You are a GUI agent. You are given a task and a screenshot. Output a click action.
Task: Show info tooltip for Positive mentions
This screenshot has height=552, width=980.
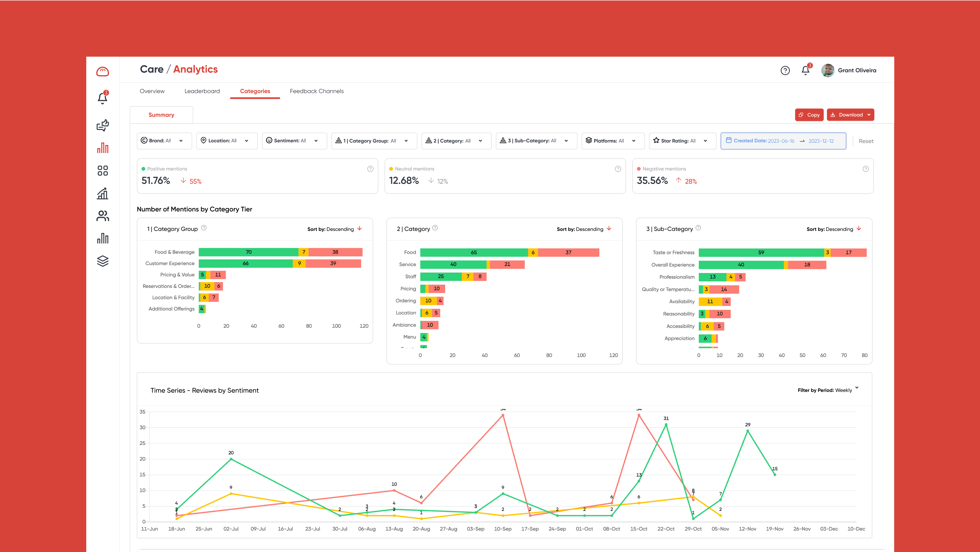370,169
